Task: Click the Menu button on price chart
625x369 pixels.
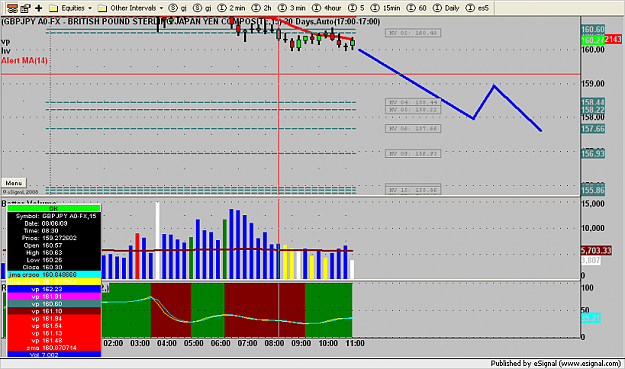Action: 14,183
